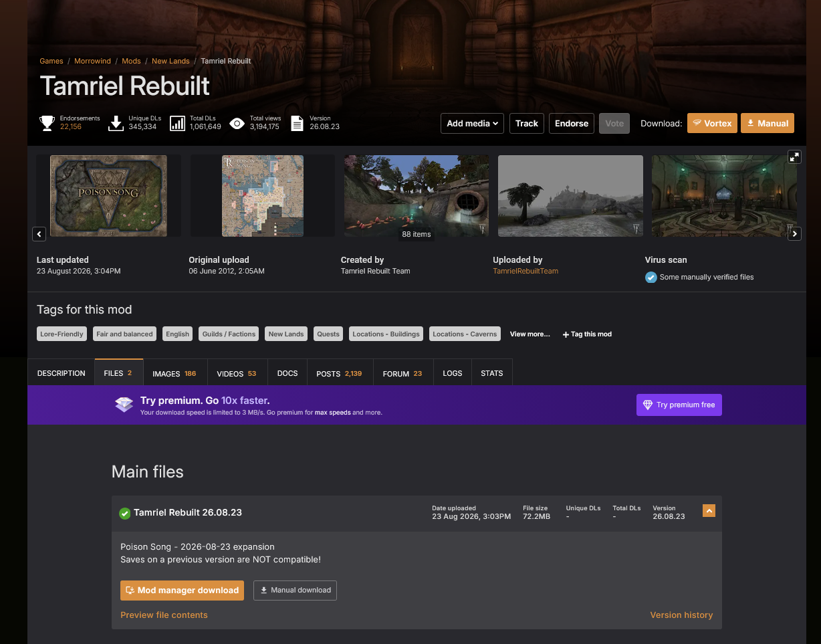Switch to the Docs tab
The height and width of the screenshot is (644, 821).
tap(287, 373)
